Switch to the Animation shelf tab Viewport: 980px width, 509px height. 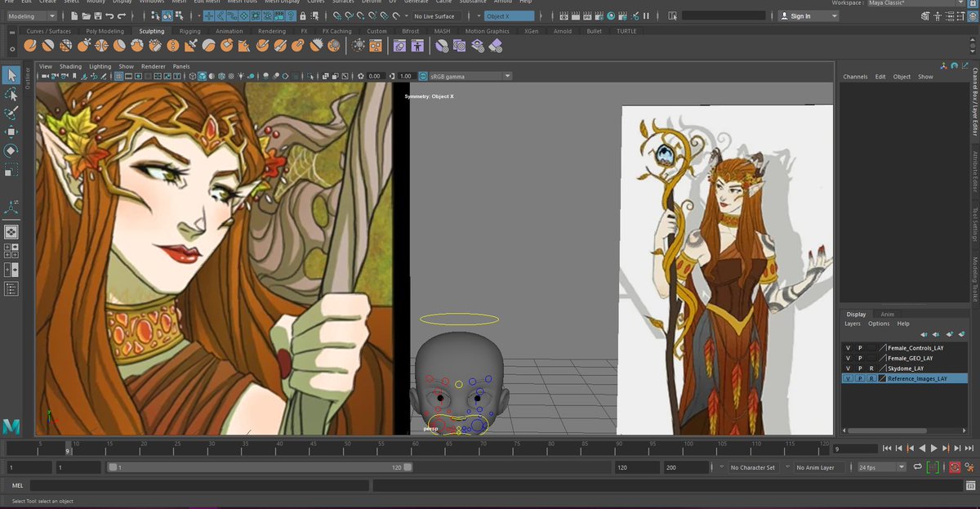coord(229,31)
